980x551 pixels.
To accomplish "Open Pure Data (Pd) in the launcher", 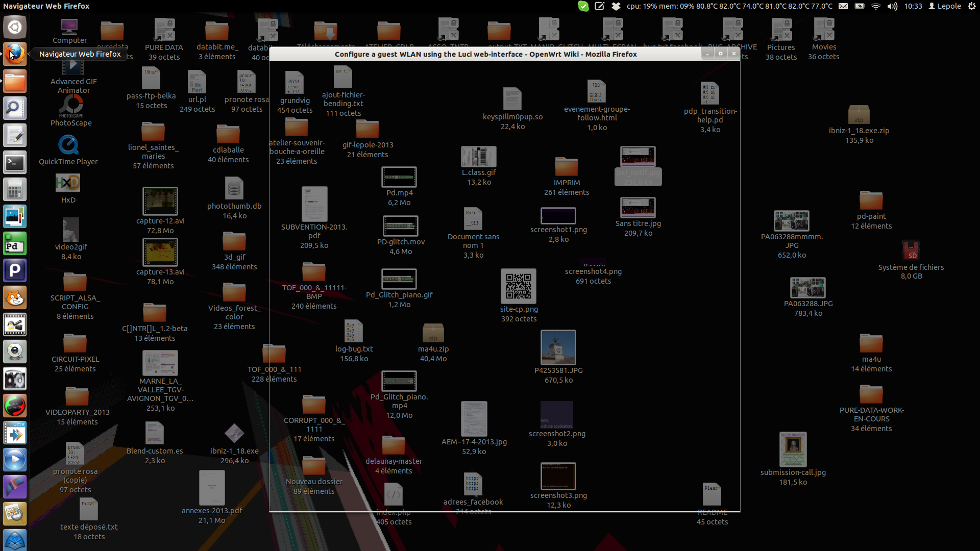I will coord(15,244).
